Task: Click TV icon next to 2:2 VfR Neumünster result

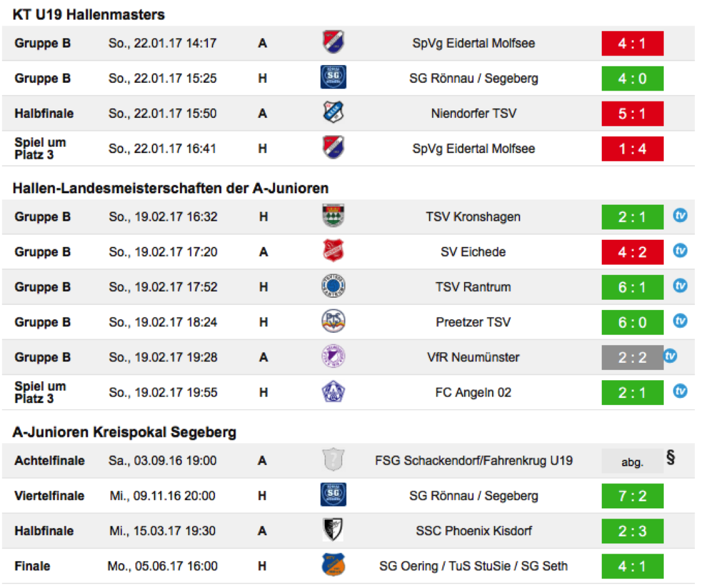Action: pyautogui.click(x=670, y=356)
